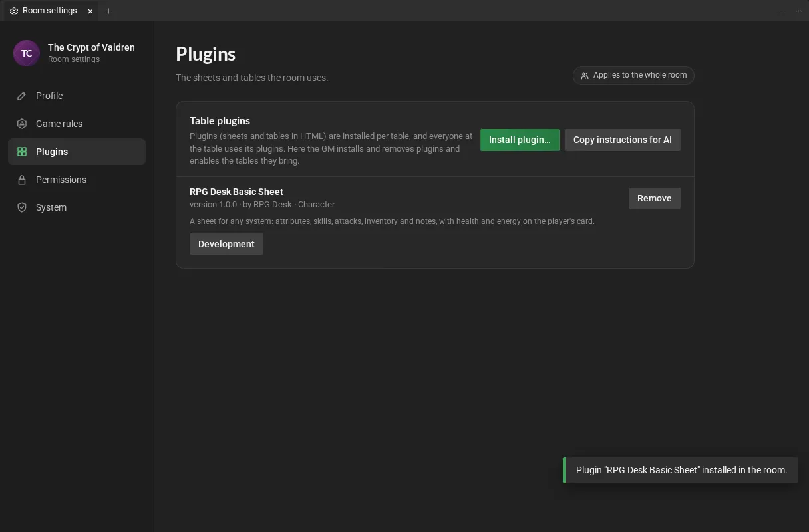Click the hexagon icon beside Game rules

pyautogui.click(x=22, y=124)
